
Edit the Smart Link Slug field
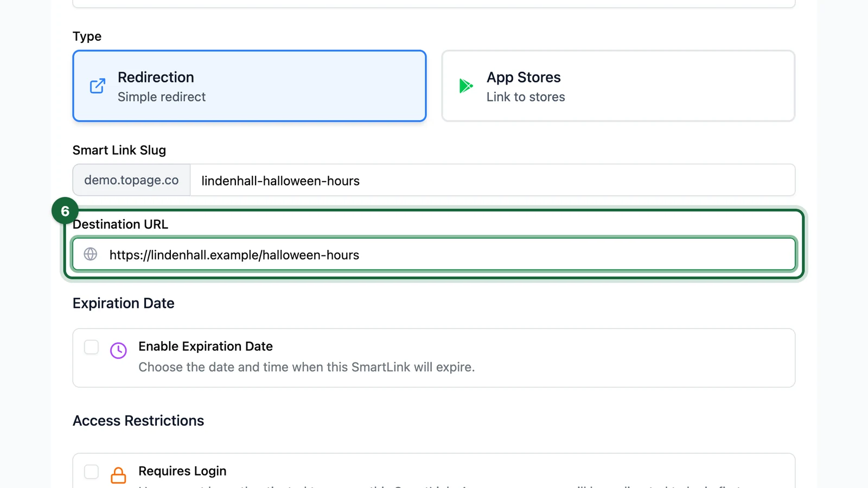tap(493, 180)
